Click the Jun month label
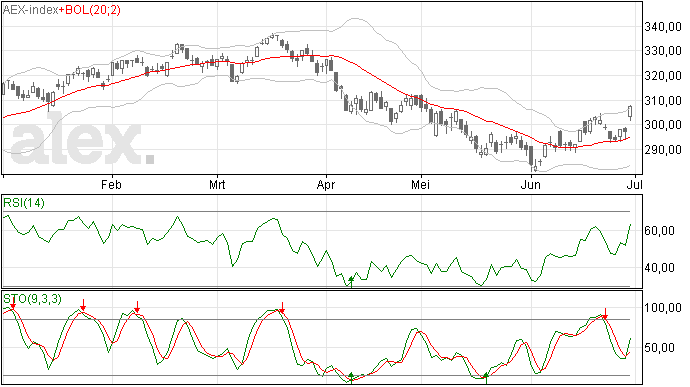This screenshot has height=387, width=690. point(531,184)
